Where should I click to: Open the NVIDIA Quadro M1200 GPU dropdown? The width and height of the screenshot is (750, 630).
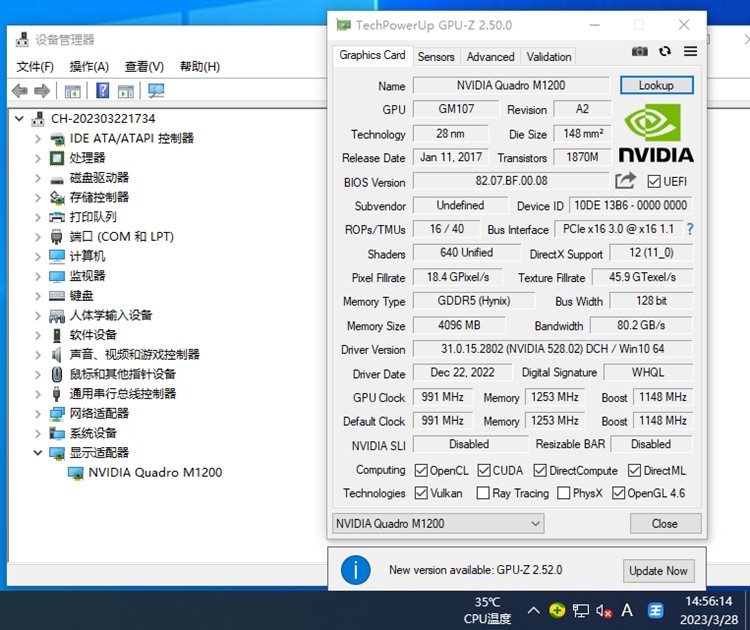click(438, 523)
